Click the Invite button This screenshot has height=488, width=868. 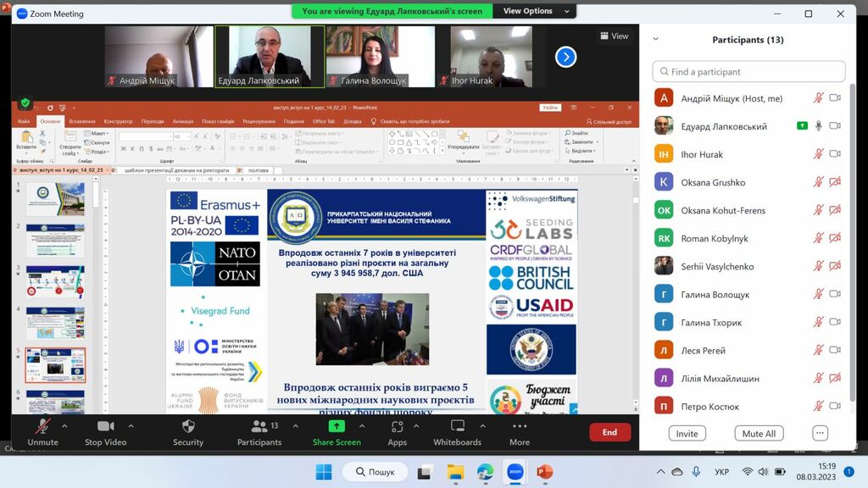coord(687,433)
